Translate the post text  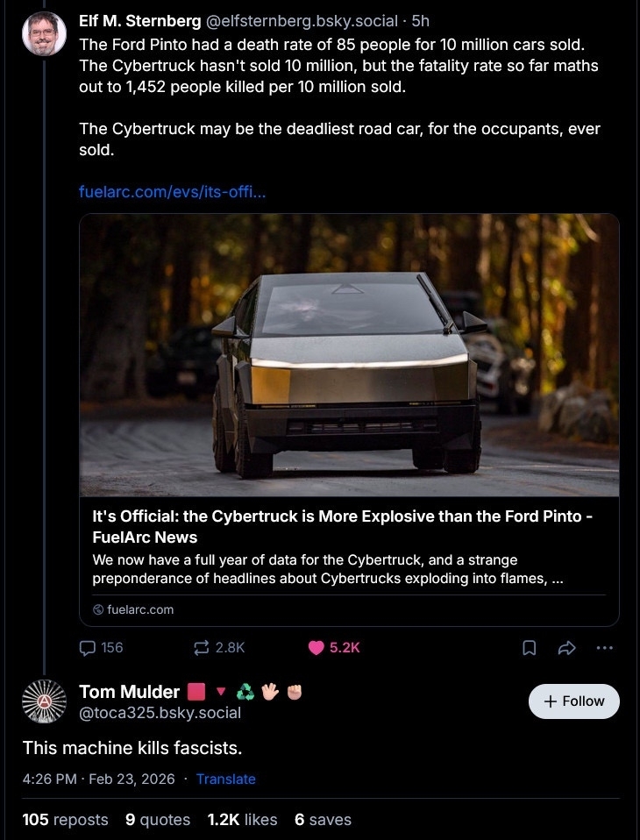pos(225,779)
